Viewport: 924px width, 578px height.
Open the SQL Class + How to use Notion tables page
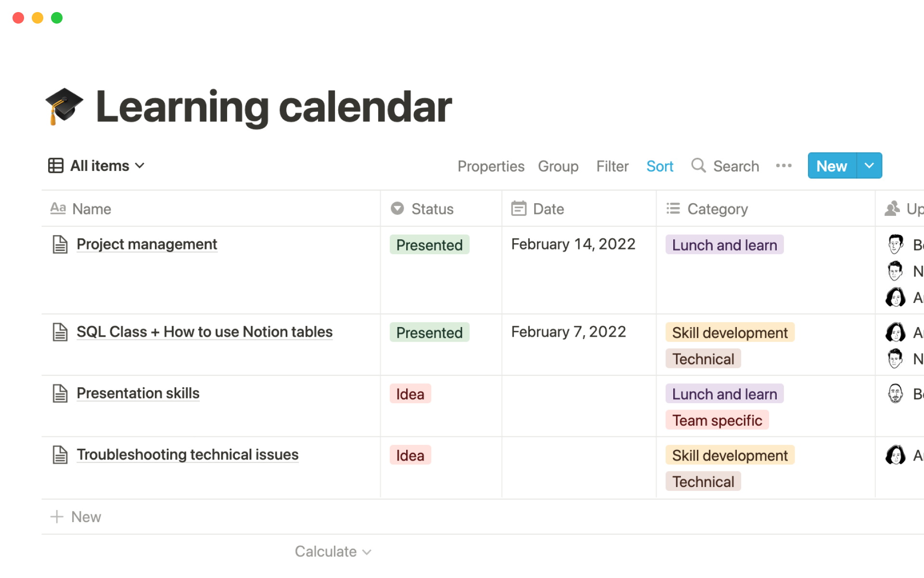pyautogui.click(x=205, y=332)
